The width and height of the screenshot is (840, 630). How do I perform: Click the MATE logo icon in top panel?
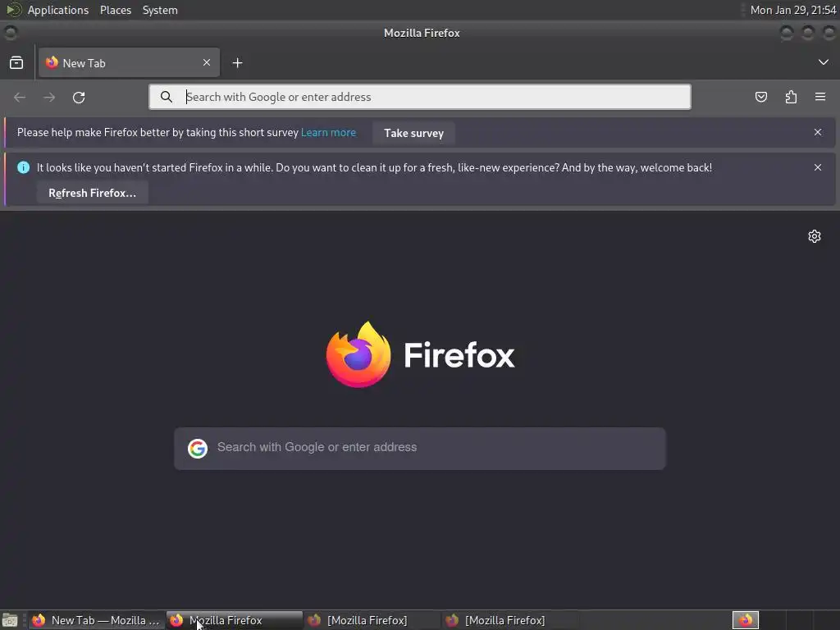[13, 10]
